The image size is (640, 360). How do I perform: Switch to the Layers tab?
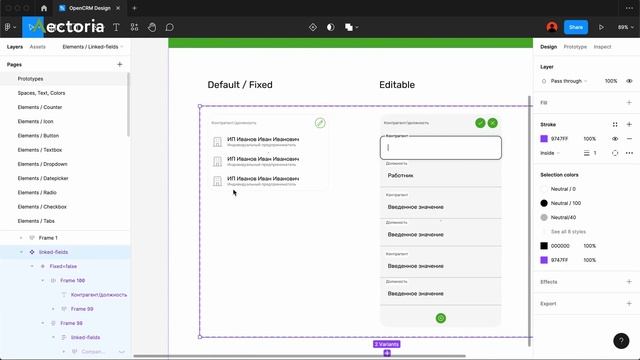[15, 47]
